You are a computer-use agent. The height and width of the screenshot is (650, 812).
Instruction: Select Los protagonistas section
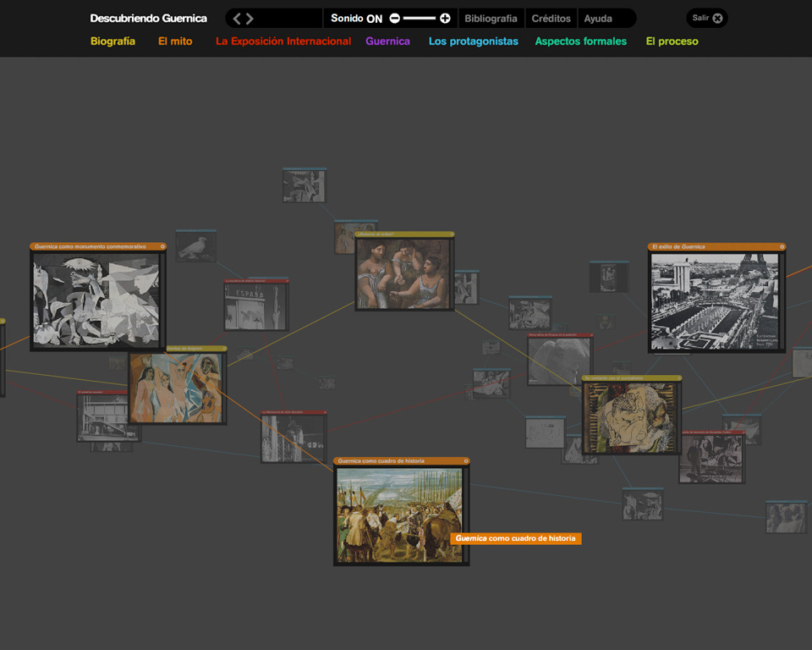click(x=474, y=41)
